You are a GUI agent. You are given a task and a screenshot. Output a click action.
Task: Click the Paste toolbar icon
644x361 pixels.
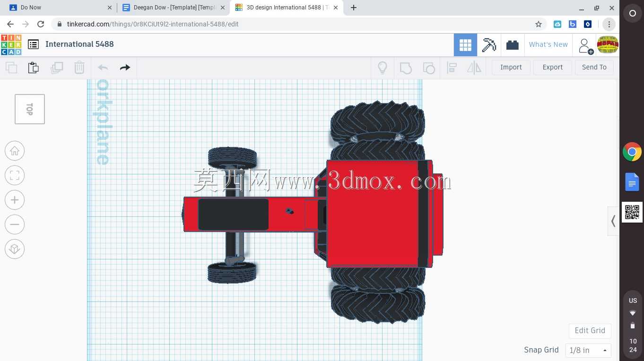coord(33,68)
